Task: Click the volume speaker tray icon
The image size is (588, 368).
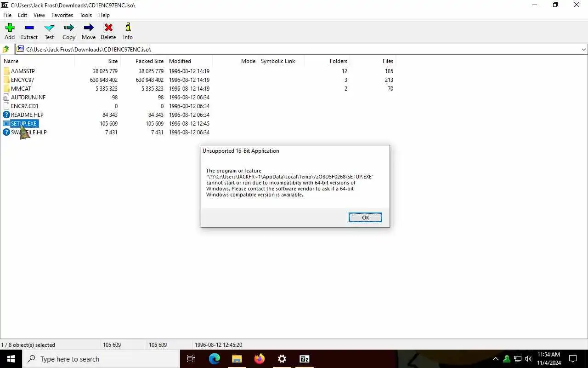Action: click(528, 359)
